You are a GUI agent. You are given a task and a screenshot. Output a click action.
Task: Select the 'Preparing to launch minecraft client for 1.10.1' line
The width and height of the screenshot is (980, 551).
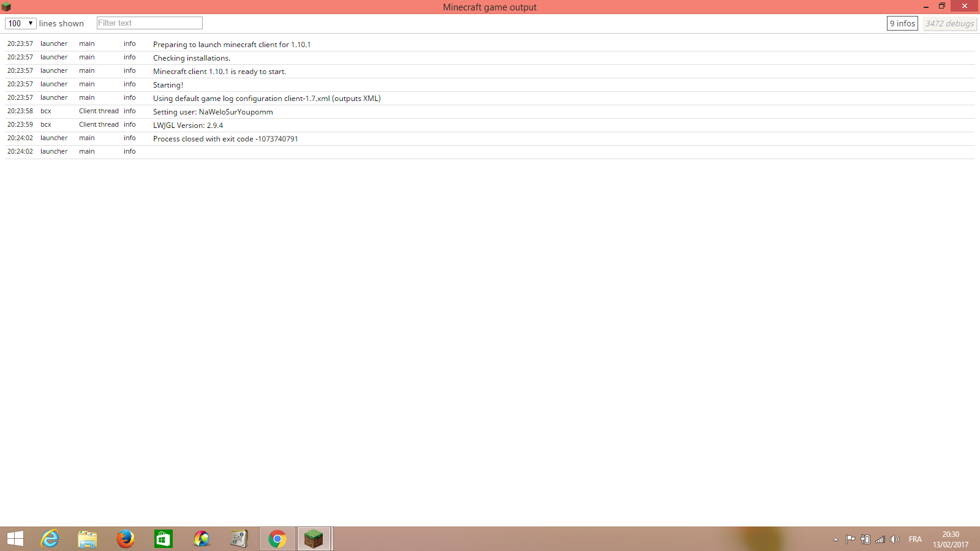490,44
